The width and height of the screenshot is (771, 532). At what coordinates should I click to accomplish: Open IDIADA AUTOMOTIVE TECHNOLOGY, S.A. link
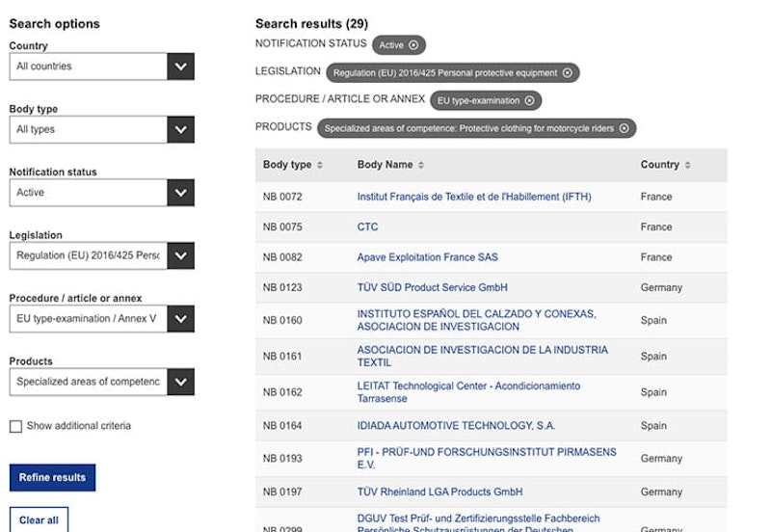(456, 426)
